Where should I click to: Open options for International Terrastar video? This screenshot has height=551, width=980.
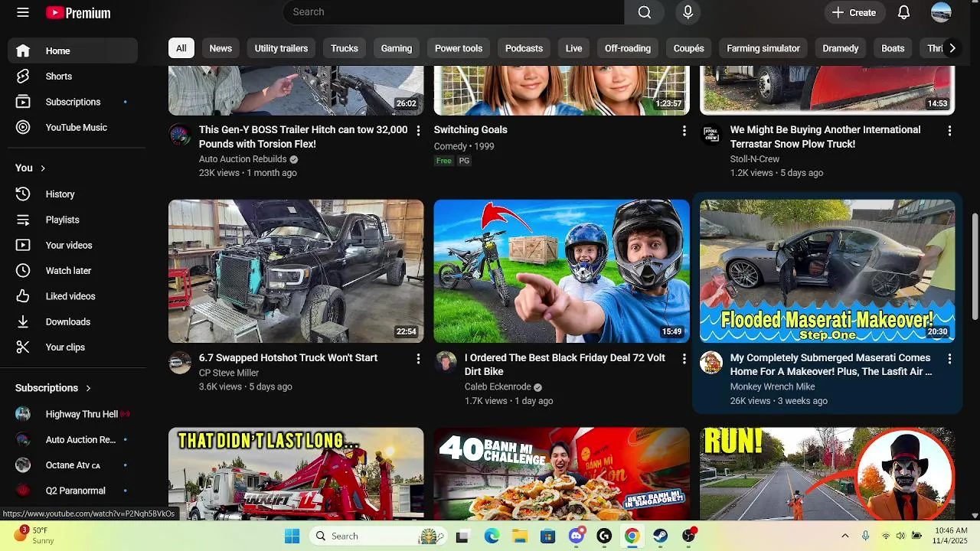949,131
